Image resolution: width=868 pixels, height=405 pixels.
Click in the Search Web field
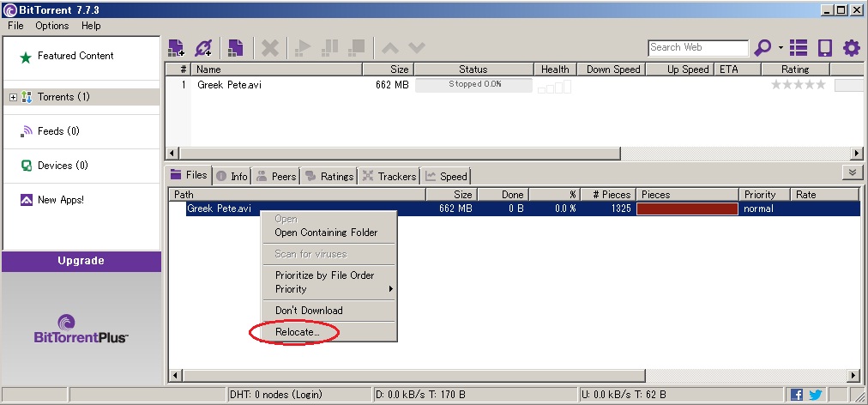coord(697,48)
